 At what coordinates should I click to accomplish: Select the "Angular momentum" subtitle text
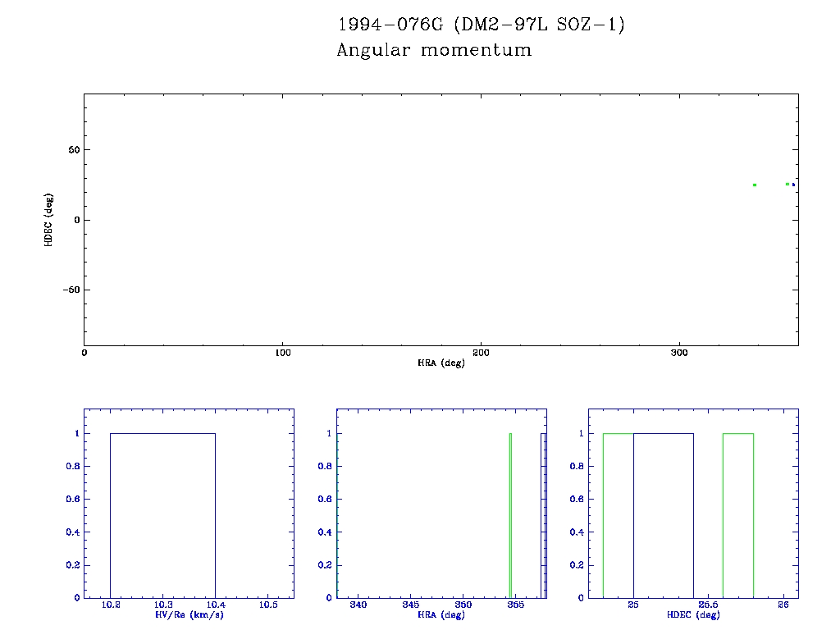[x=434, y=51]
